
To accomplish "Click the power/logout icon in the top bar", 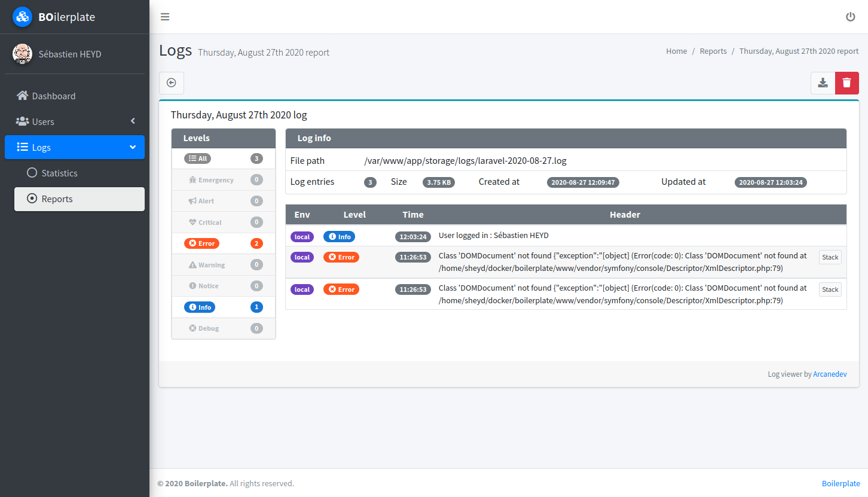I will coord(851,17).
